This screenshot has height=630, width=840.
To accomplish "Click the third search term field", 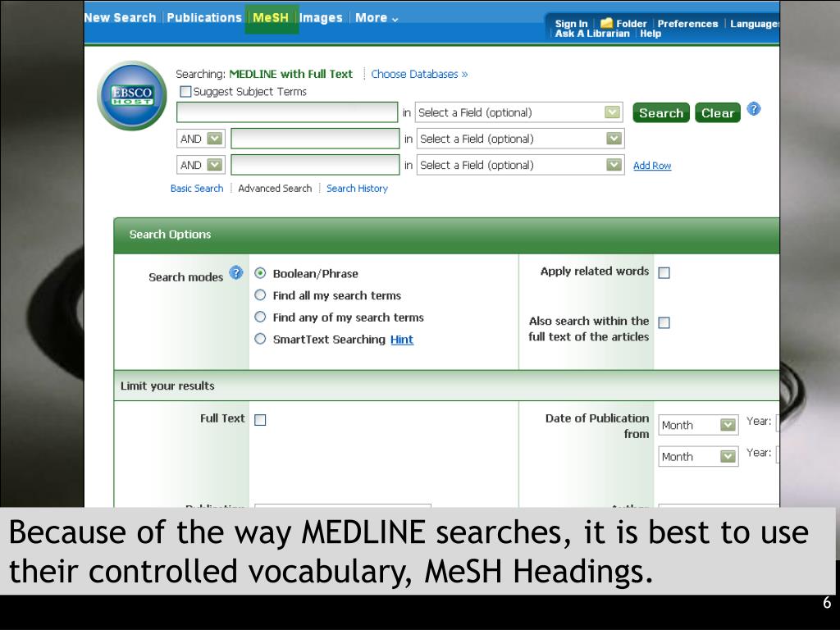I will (x=315, y=165).
